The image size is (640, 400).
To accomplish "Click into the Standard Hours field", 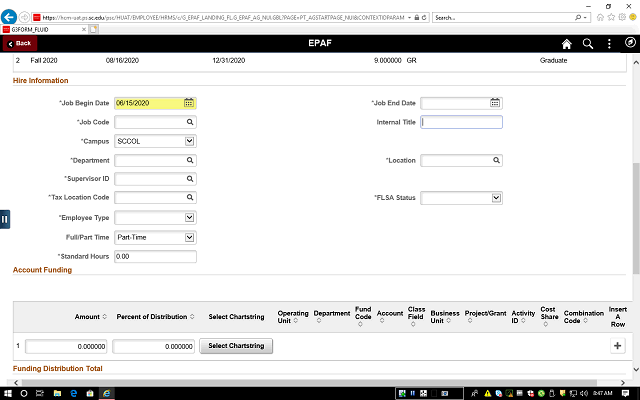I will pyautogui.click(x=155, y=256).
